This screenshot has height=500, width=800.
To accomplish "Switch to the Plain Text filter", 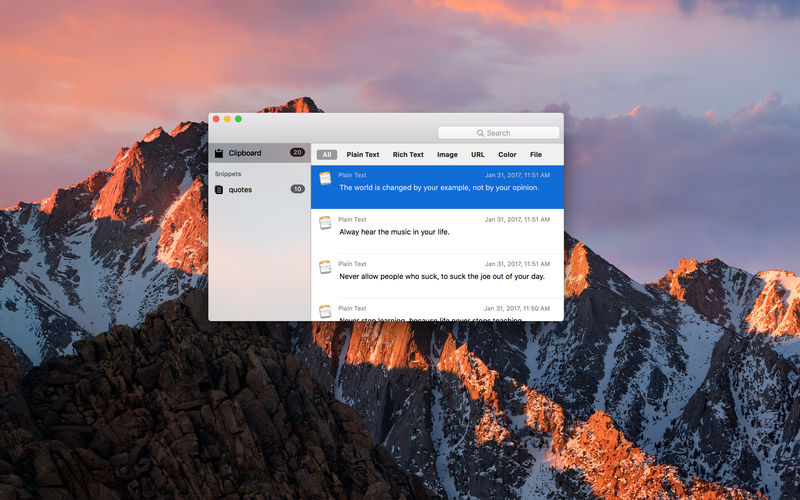I will [x=363, y=155].
